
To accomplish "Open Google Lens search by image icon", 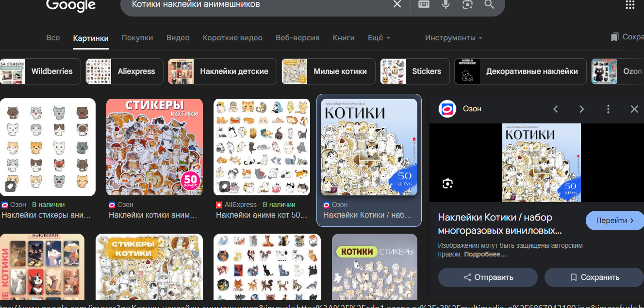I will tap(467, 4).
